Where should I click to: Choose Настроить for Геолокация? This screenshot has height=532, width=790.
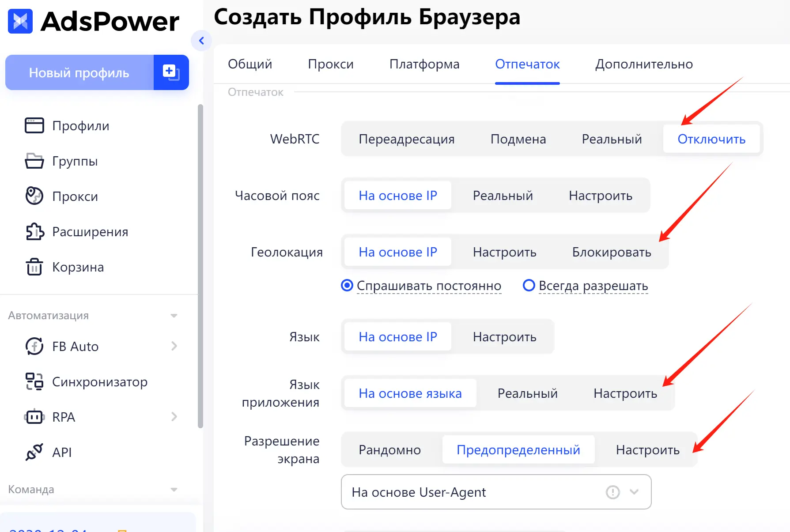tap(504, 252)
